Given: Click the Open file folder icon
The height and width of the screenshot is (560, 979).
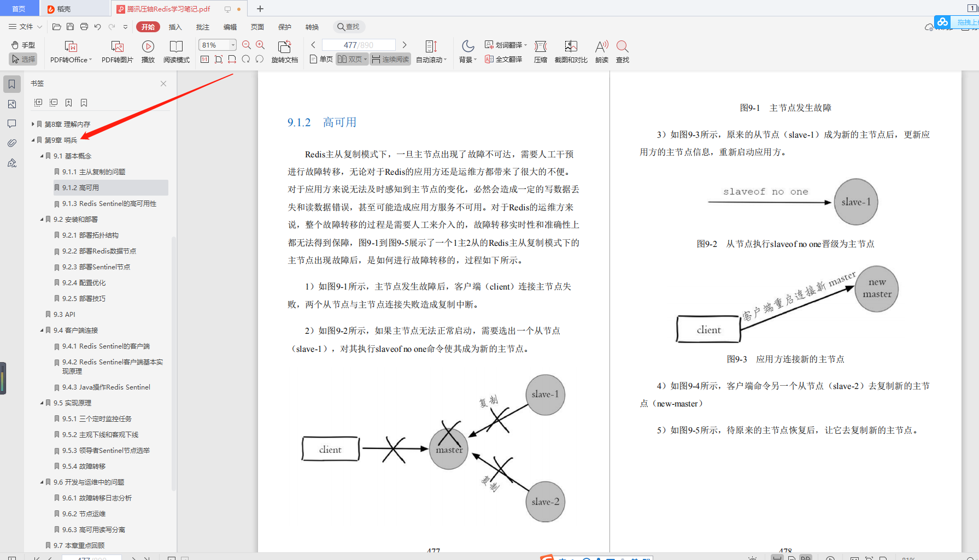Looking at the screenshot, I should tap(56, 27).
